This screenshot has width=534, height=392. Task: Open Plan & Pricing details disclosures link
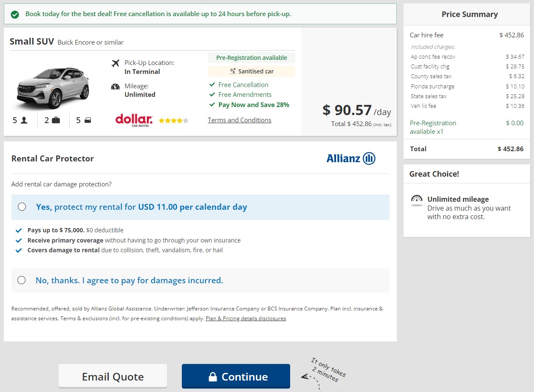[246, 319]
